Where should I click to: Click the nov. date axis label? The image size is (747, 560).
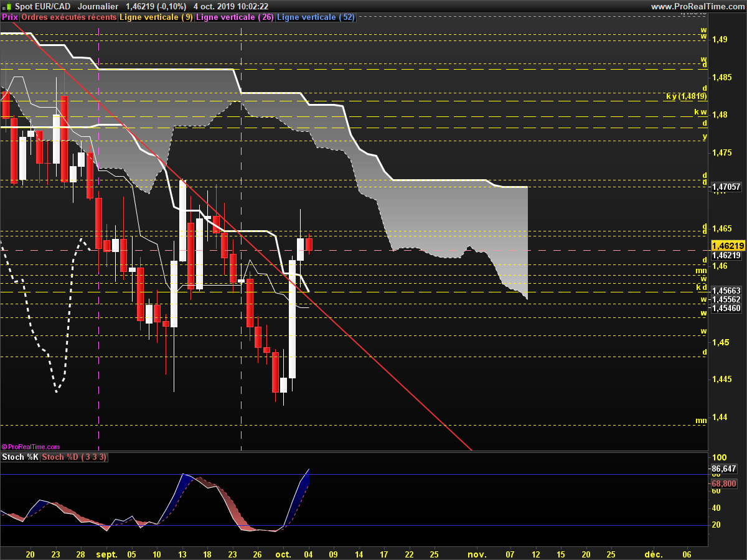click(476, 554)
